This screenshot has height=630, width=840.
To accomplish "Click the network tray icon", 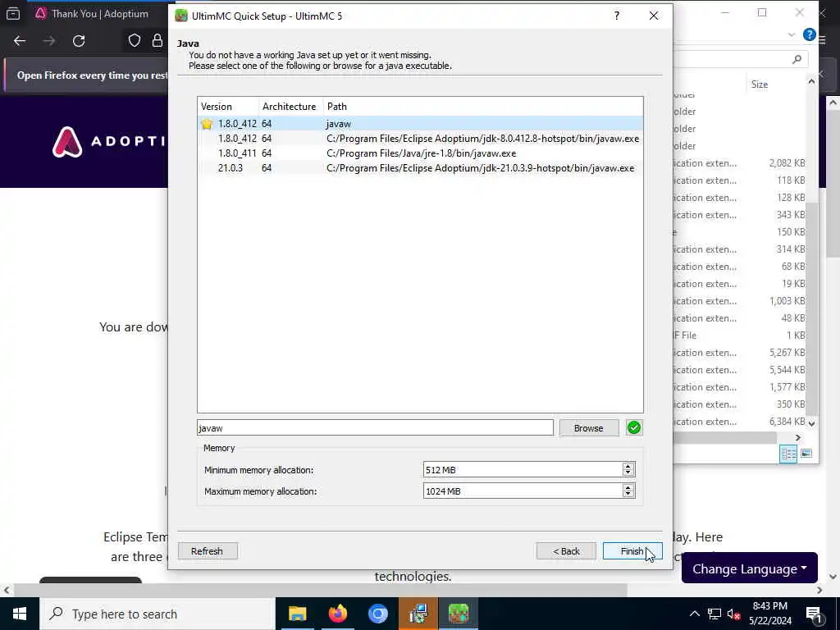I will (714, 614).
